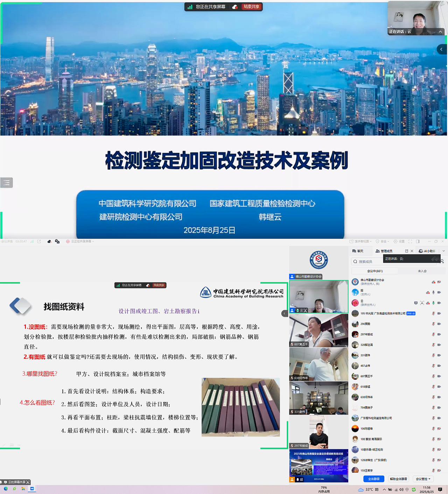Click the 全体静音 mute-all button

[x=374, y=479]
